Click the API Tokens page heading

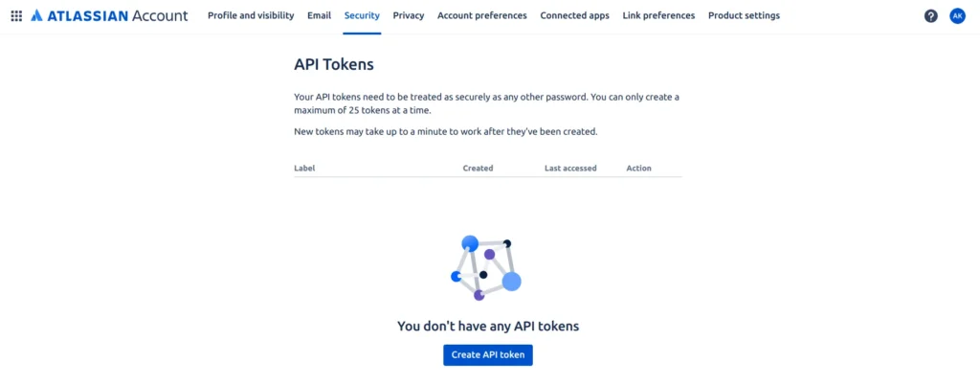point(333,65)
